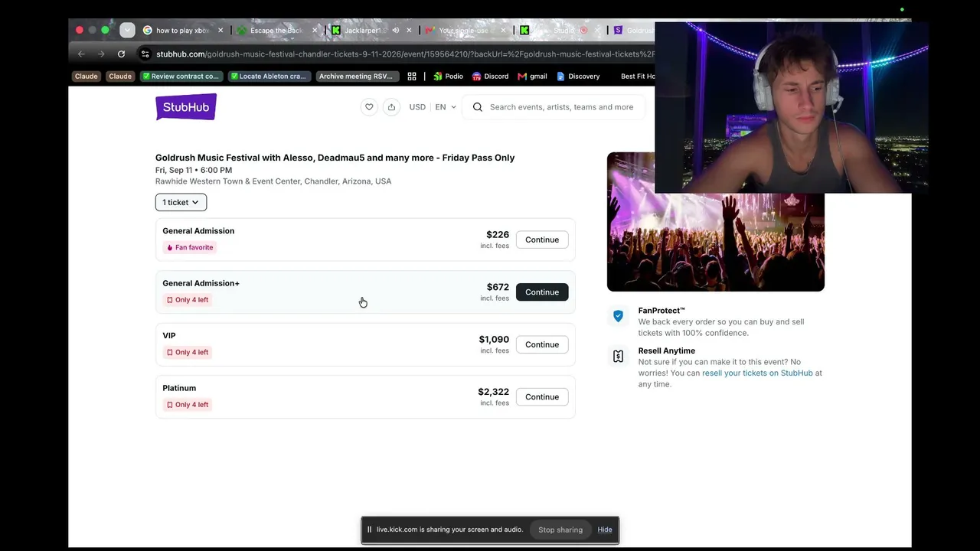The image size is (980, 551).
Task: Click 'Only 4 left' badge under VIP
Action: pyautogui.click(x=187, y=352)
